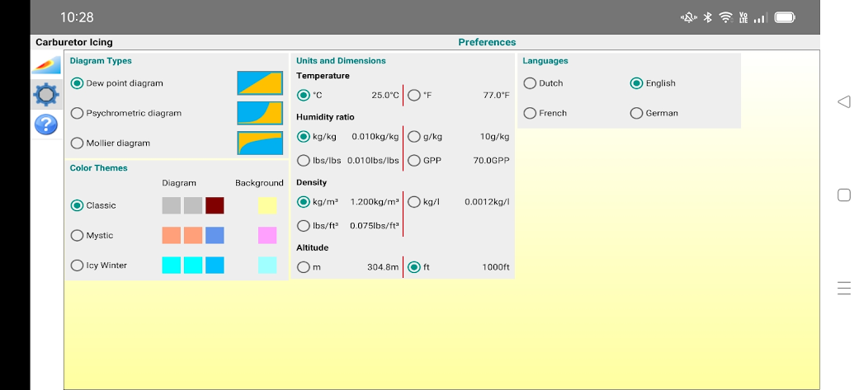
Task: Select g/kg humidity ratio unit
Action: [x=414, y=137]
